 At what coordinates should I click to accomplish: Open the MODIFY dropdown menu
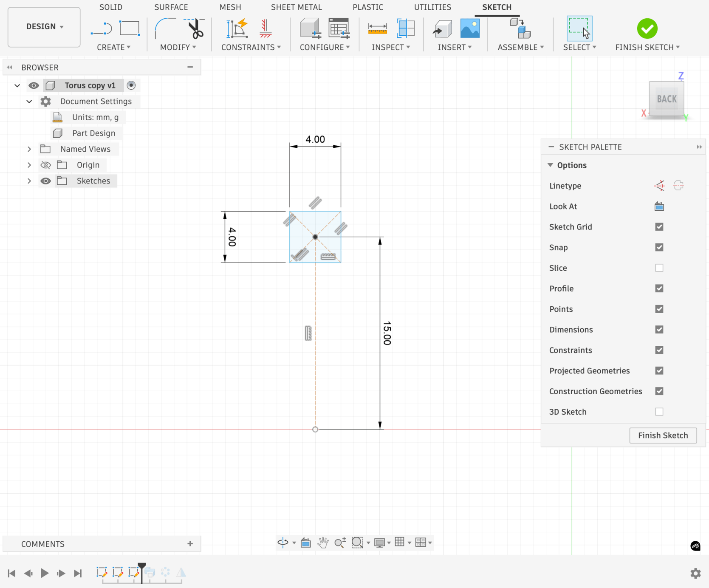[x=178, y=47]
